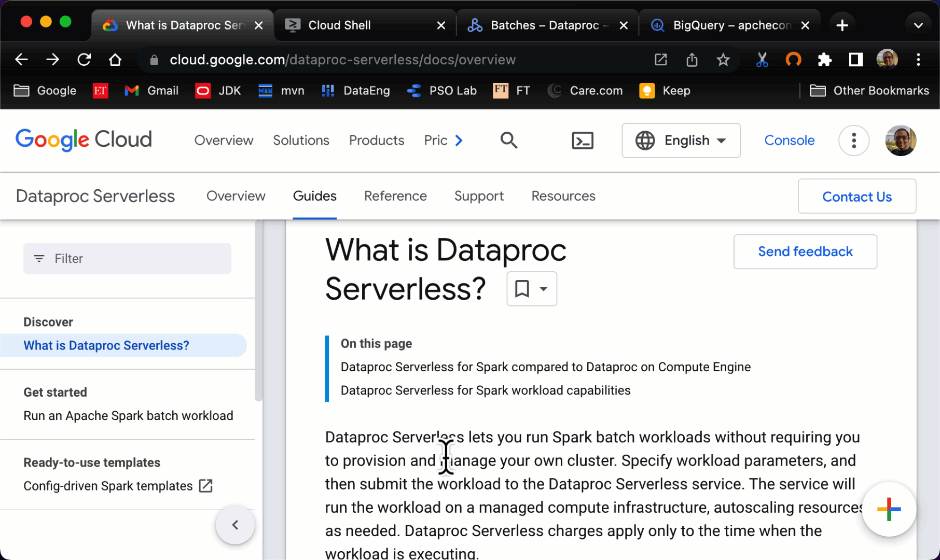
Task: Reload the current page
Action: 84,60
